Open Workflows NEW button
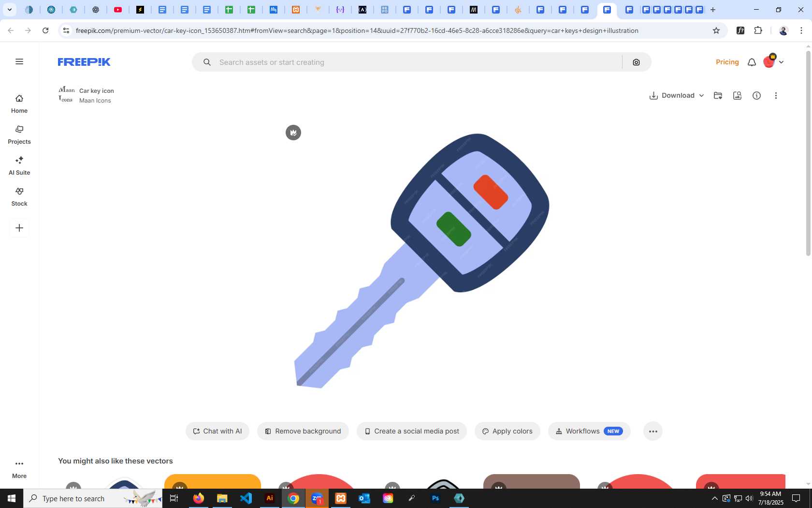Viewport: 812px width, 508px height. tap(589, 431)
